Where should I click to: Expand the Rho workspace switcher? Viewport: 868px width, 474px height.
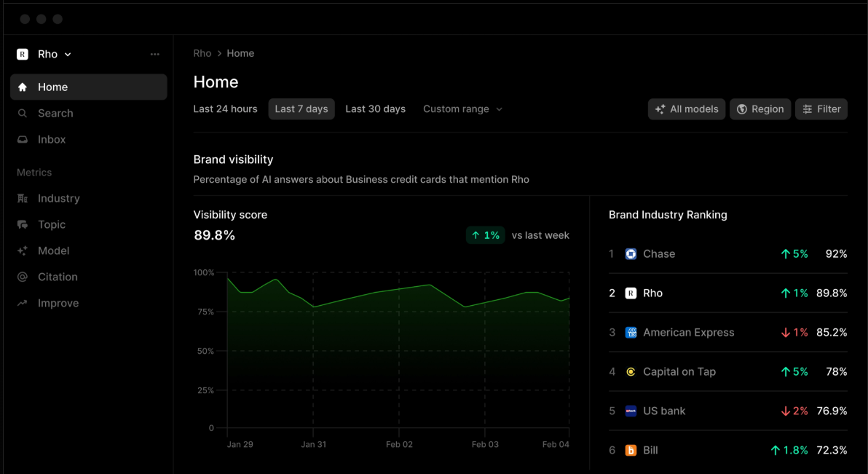click(x=45, y=55)
